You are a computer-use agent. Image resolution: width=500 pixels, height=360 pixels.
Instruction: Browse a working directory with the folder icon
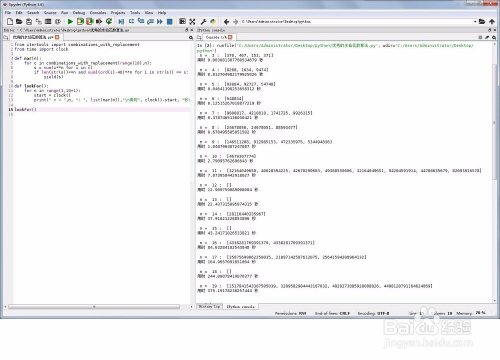482,22
